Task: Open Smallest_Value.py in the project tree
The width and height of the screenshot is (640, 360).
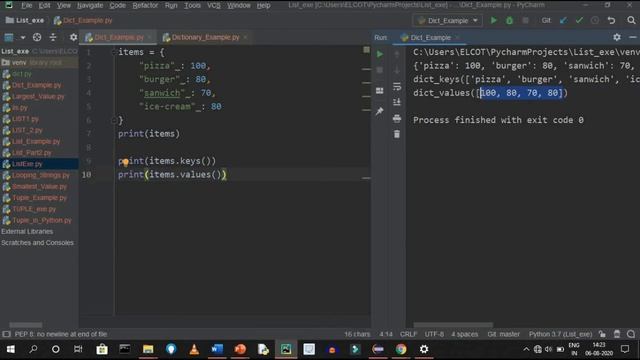Action: click(x=39, y=187)
